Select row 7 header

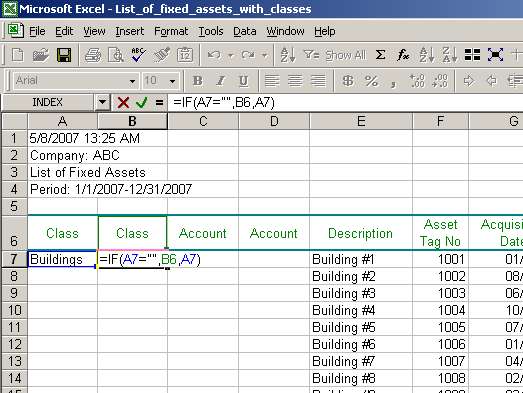coord(14,259)
